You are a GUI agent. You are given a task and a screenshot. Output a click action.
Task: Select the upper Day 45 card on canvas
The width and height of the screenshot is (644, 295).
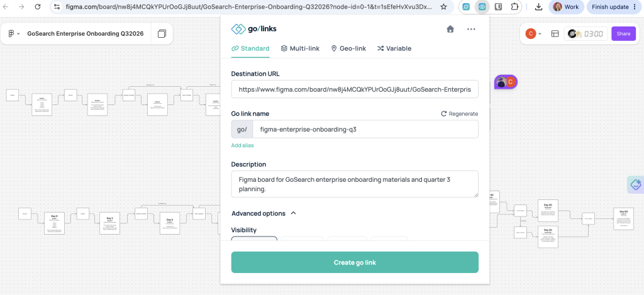click(548, 210)
